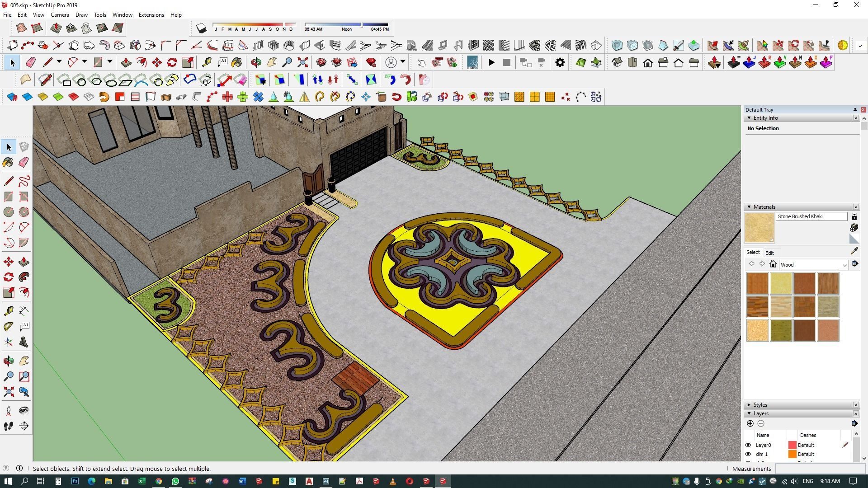Choose the 3D Text tool
Image resolution: width=868 pixels, height=488 pixels.
point(24,342)
